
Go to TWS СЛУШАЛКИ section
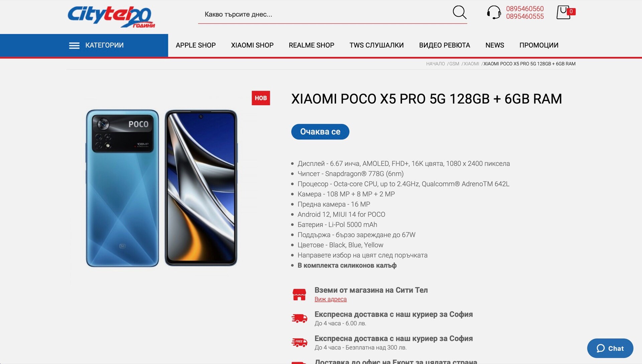(377, 45)
